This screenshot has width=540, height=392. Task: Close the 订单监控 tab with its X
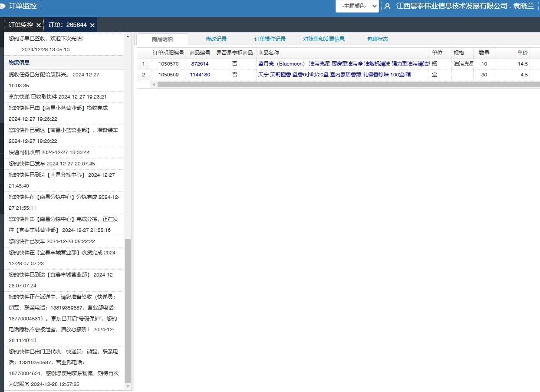pyautogui.click(x=39, y=25)
